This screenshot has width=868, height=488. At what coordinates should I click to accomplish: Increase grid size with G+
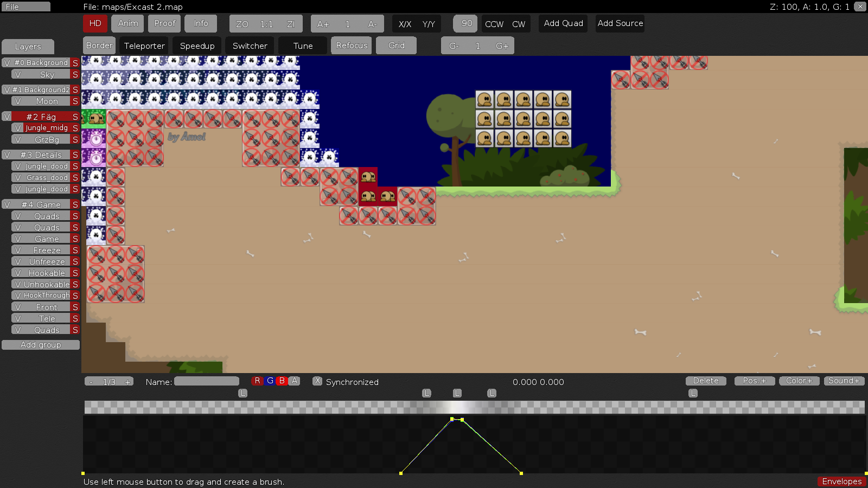(502, 46)
